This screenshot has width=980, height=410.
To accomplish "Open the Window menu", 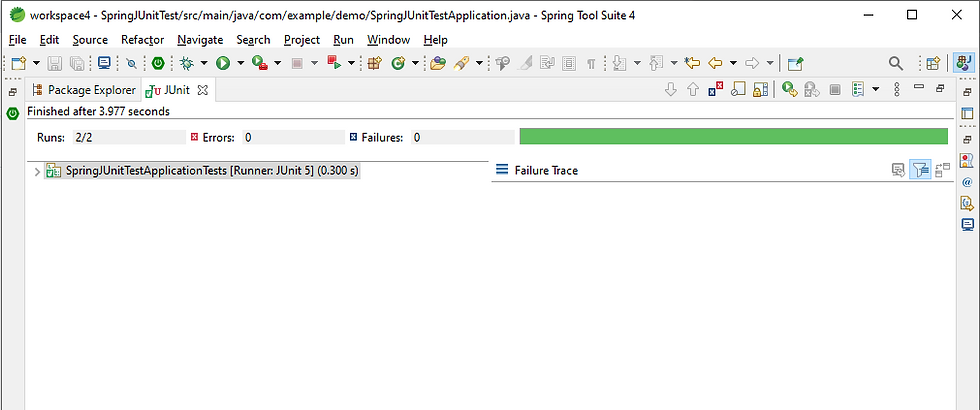I will 389,40.
